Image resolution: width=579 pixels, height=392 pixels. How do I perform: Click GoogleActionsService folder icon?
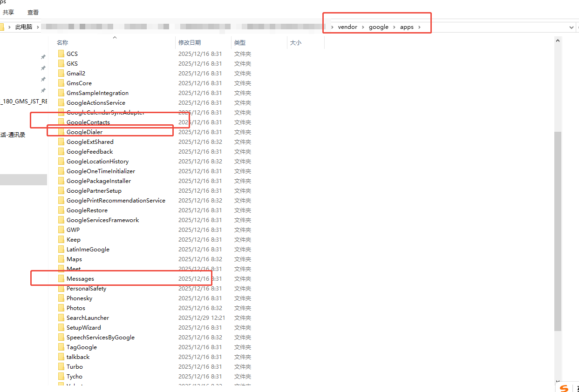pyautogui.click(x=61, y=102)
